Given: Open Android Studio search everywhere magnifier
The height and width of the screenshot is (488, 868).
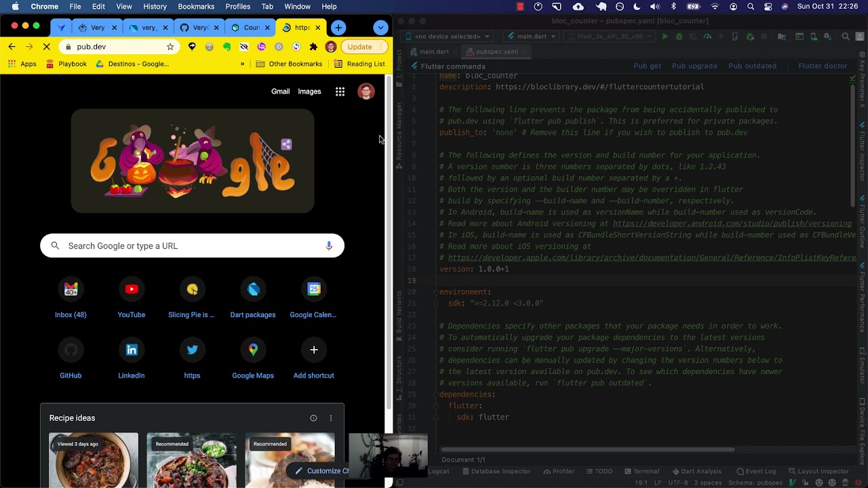Looking at the screenshot, I should (845, 37).
